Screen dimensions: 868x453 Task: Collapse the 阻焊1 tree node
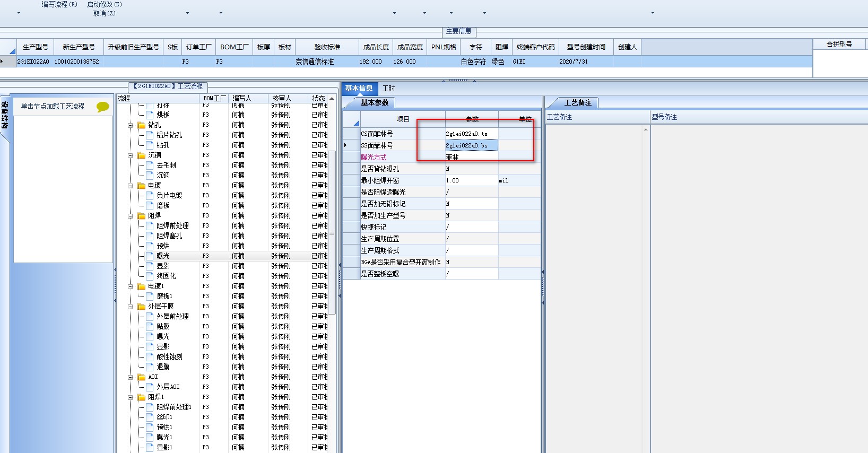131,398
